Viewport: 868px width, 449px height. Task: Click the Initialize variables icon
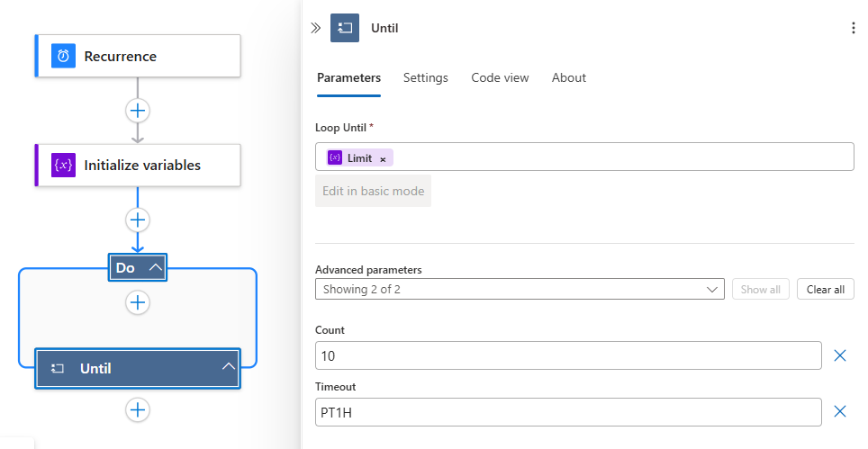pos(63,165)
